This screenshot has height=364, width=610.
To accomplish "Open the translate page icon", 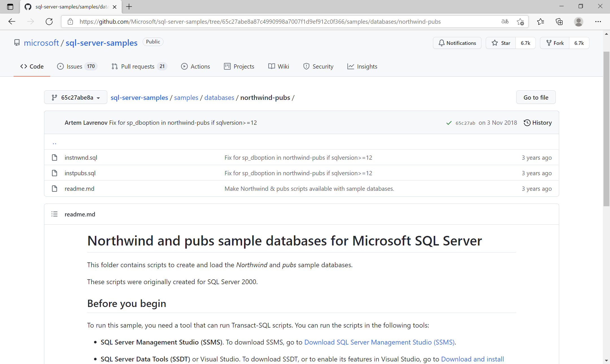I will [x=505, y=21].
